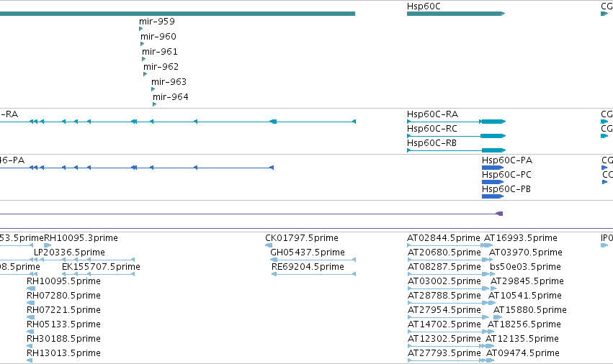Click the RH13013.5prime EST label
The height and width of the screenshot is (364, 613).
[x=63, y=353]
